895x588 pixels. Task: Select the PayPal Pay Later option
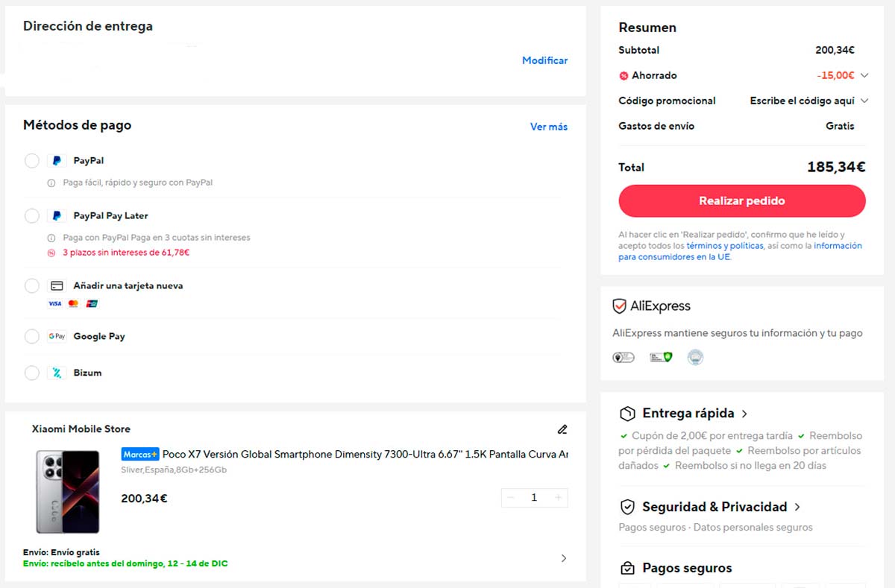pos(32,216)
